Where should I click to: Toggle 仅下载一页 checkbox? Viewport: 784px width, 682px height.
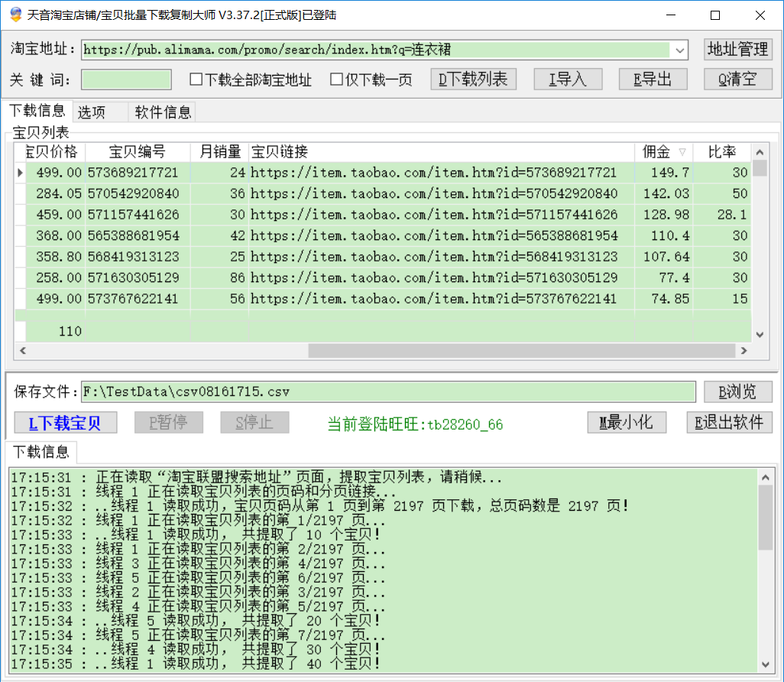pos(336,80)
